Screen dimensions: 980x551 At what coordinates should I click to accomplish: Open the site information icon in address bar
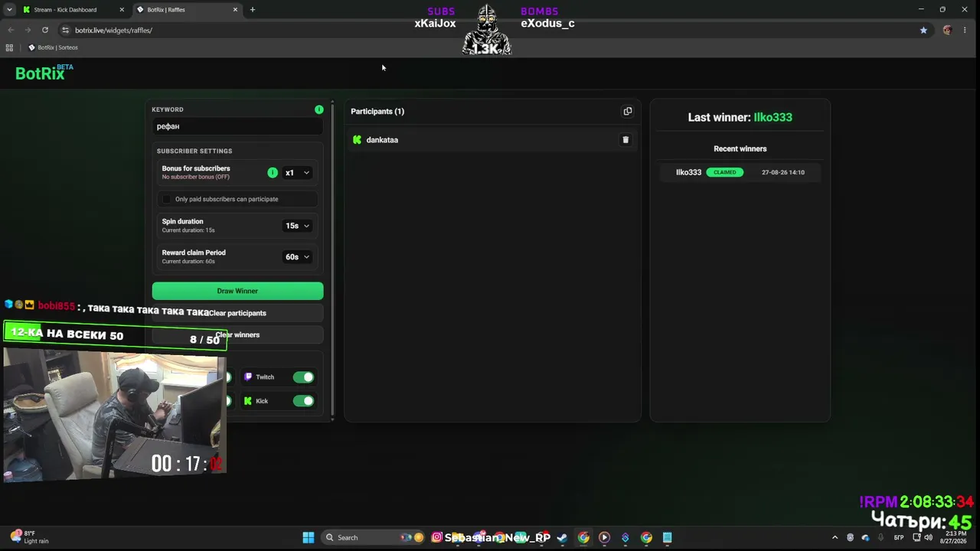click(65, 30)
